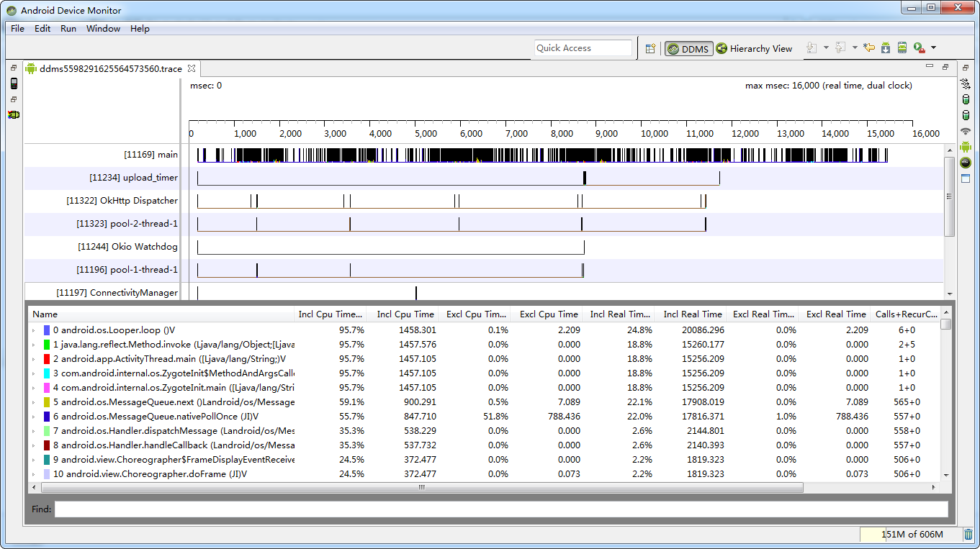Click the blue swatch of Looper.loop row

(x=47, y=330)
